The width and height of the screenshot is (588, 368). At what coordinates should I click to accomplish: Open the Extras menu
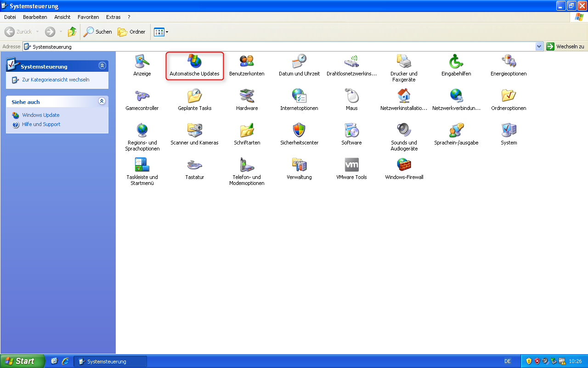(x=113, y=17)
